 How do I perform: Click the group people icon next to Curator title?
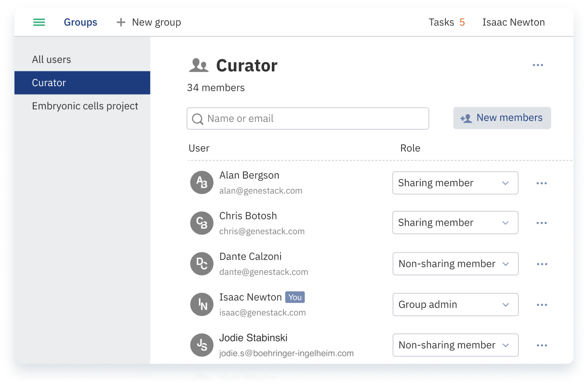click(199, 65)
